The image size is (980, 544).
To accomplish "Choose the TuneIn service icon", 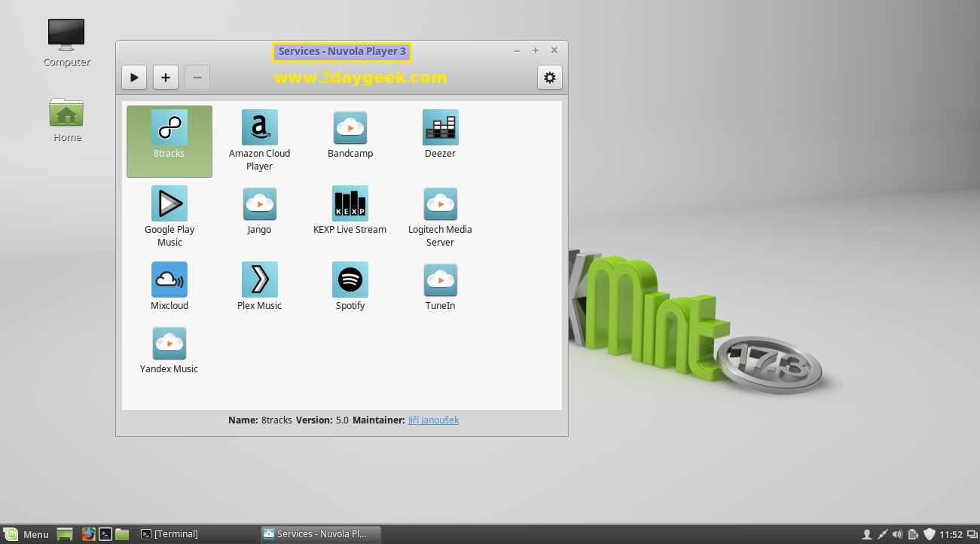I will pyautogui.click(x=441, y=280).
